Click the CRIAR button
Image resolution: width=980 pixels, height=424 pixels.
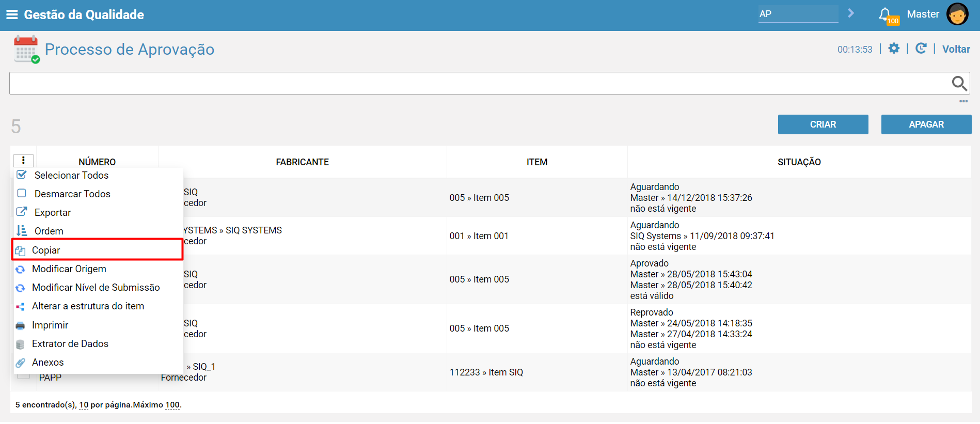click(x=823, y=124)
